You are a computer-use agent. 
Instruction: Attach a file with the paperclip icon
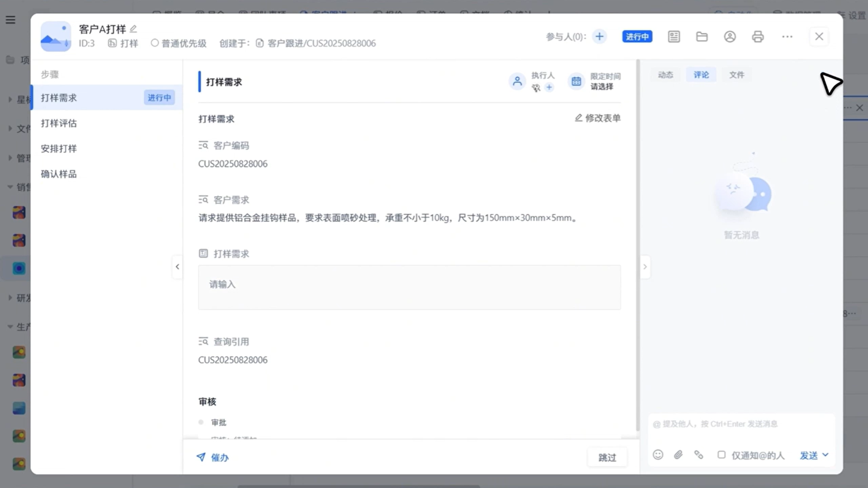click(x=678, y=455)
